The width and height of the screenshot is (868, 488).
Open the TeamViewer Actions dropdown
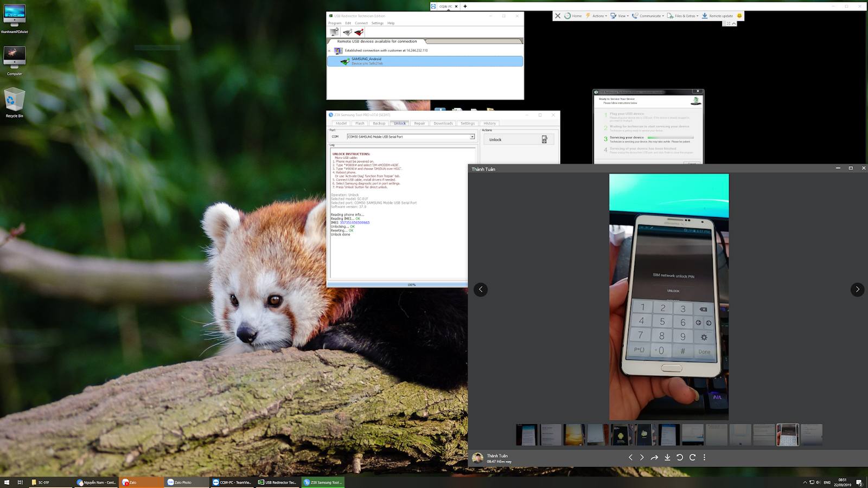point(596,16)
